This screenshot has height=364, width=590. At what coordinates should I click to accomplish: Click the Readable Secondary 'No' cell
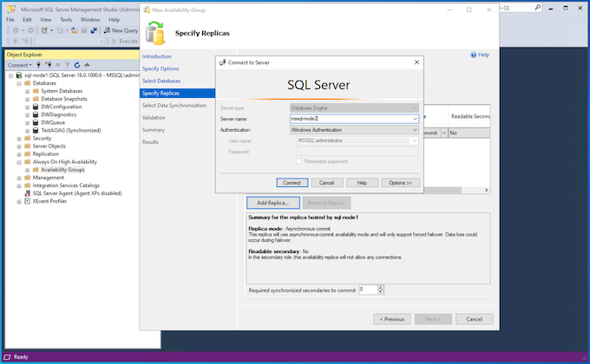pyautogui.click(x=469, y=133)
